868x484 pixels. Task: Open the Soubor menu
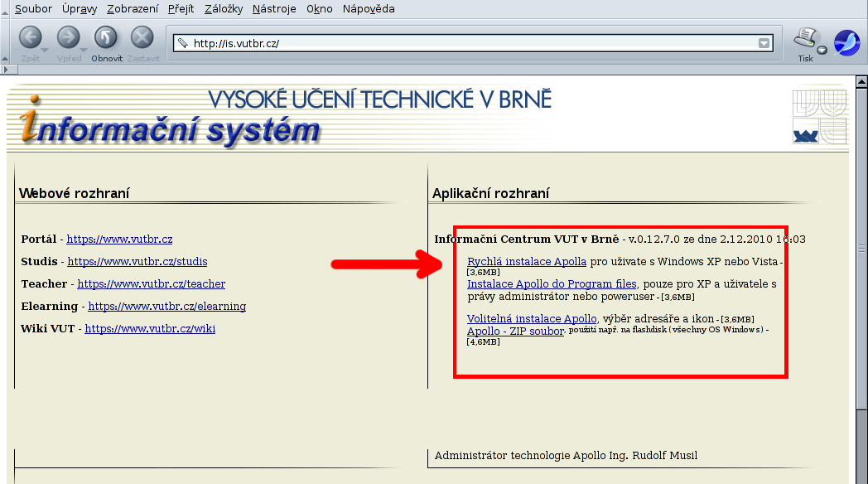tap(33, 9)
